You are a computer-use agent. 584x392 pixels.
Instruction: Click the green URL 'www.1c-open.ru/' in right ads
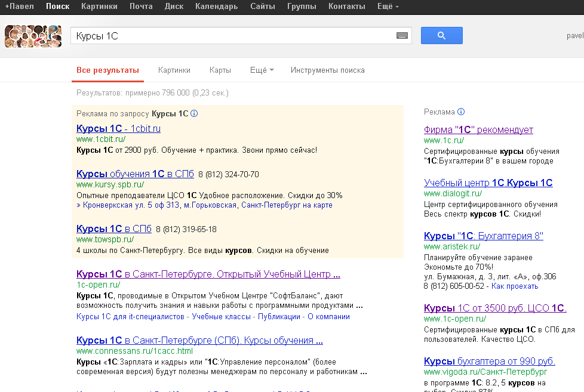455,319
